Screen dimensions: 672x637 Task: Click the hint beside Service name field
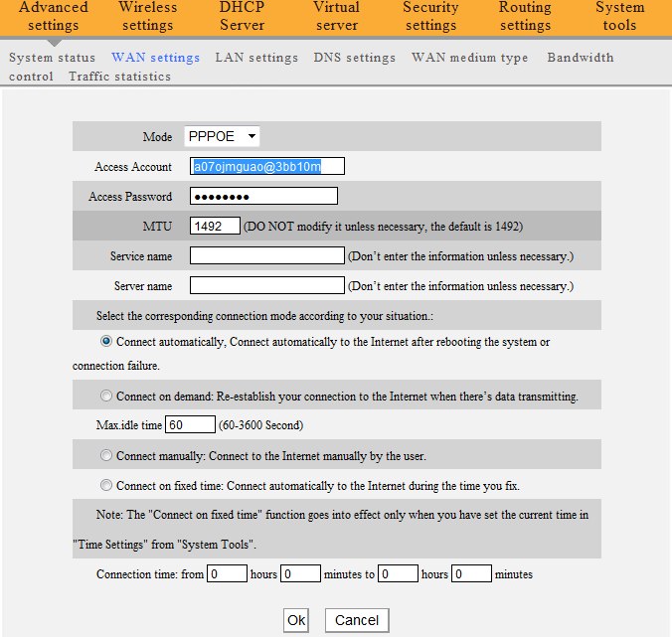(460, 256)
